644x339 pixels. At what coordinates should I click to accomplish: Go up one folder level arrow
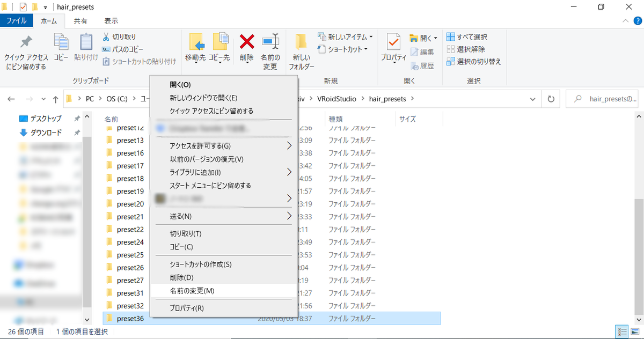(x=55, y=99)
